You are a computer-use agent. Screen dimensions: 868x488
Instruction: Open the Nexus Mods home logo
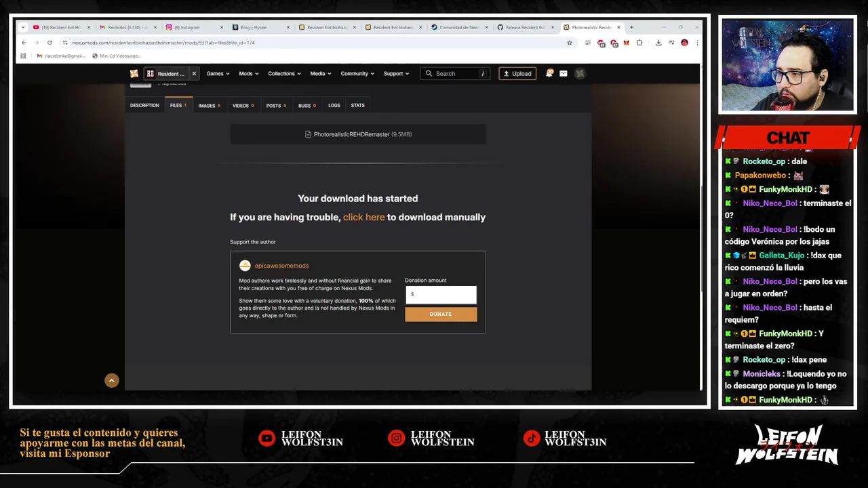click(134, 73)
